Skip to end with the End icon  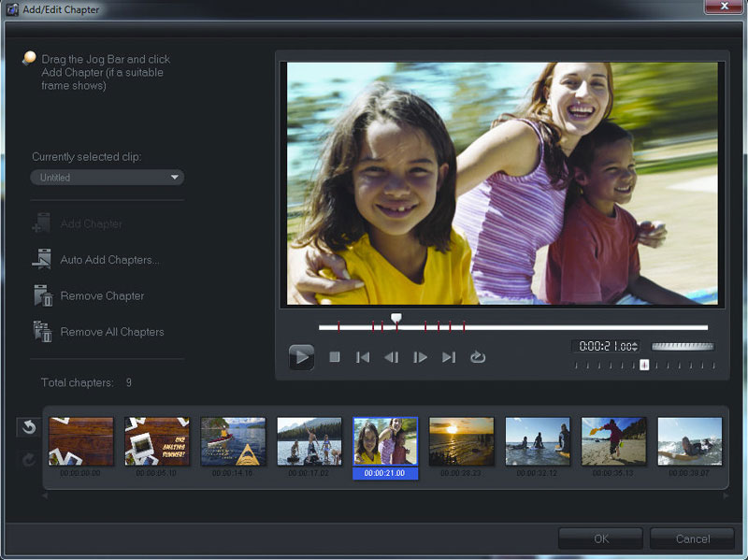pos(449,357)
